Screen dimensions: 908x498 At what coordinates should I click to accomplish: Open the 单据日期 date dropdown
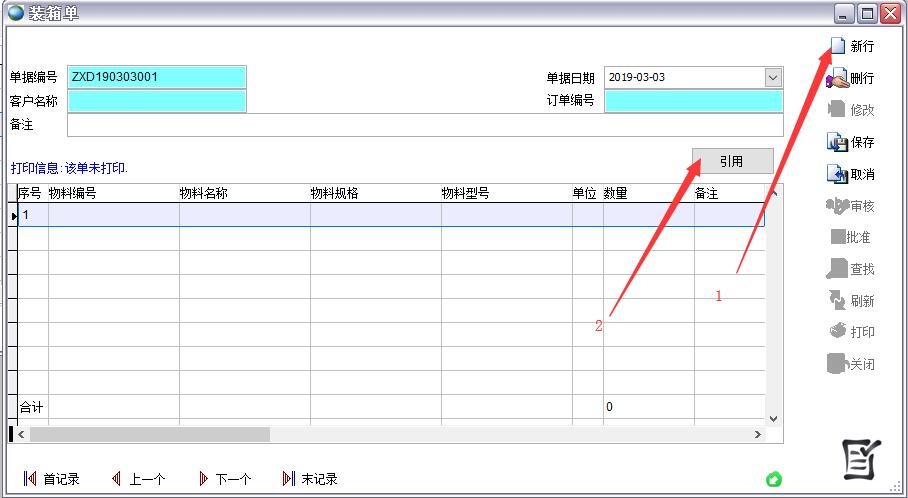(773, 77)
